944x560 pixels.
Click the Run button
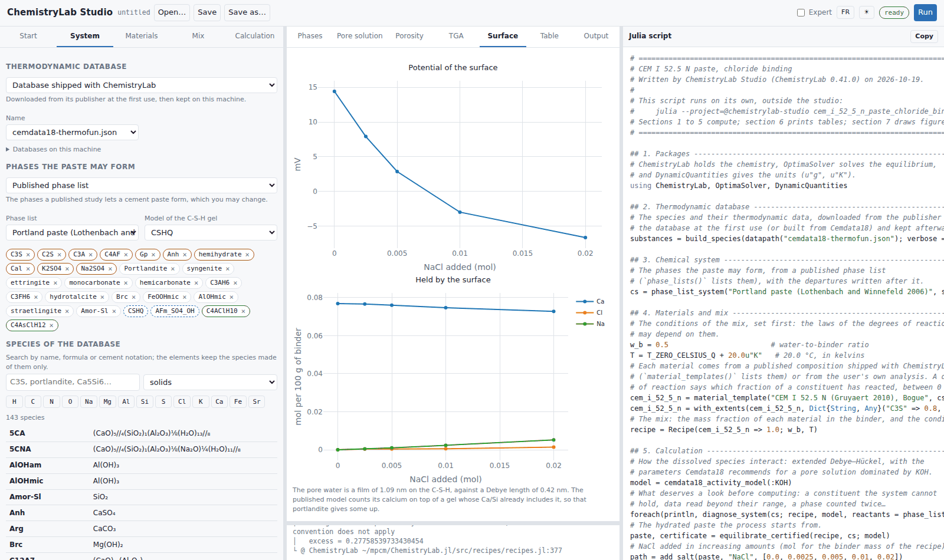click(x=925, y=12)
